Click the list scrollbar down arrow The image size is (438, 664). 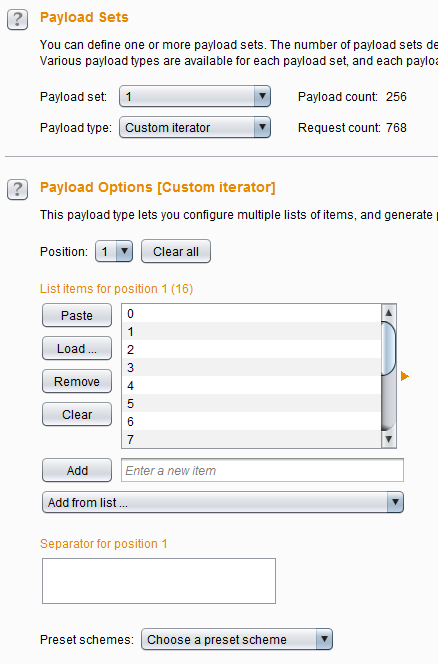(388, 439)
